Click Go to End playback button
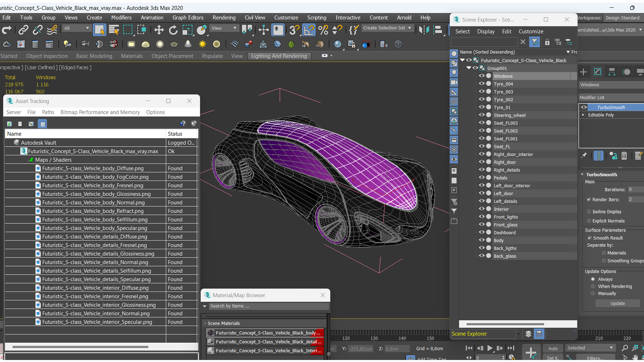644x362 pixels. (511, 348)
